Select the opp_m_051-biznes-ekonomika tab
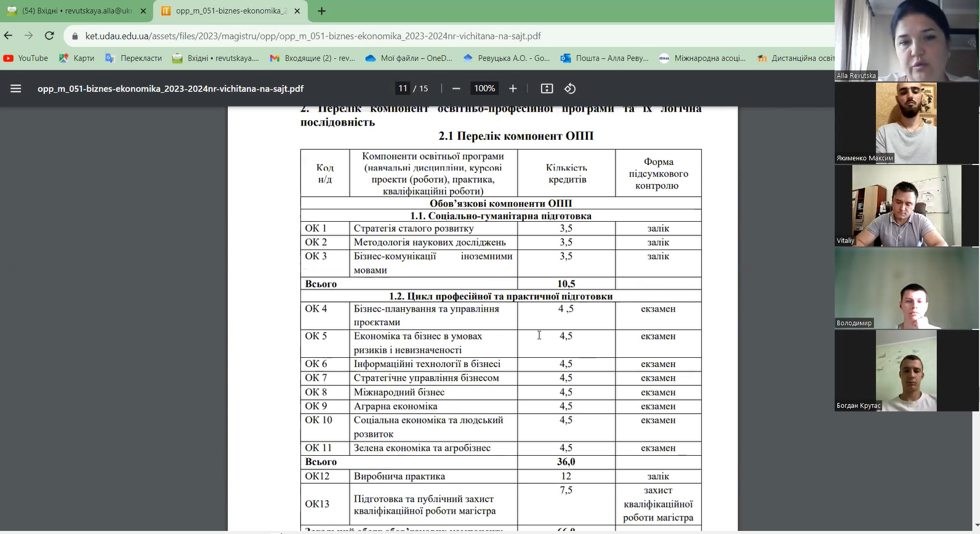This screenshot has height=534, width=980. click(x=230, y=11)
